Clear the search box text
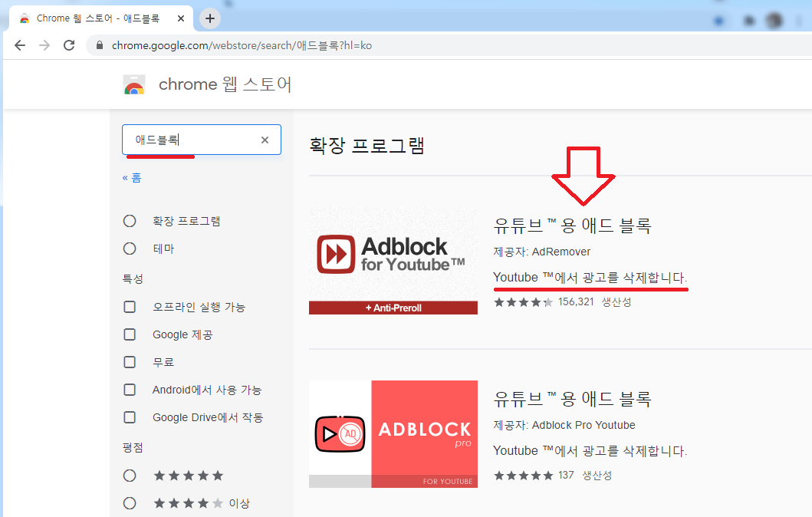The height and width of the screenshot is (517, 812). pyautogui.click(x=265, y=140)
